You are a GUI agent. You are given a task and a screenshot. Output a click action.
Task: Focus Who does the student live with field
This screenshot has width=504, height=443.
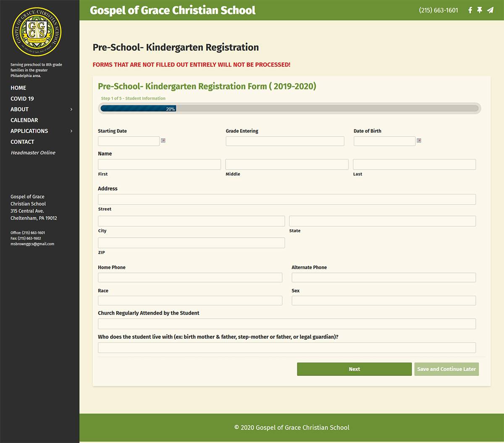point(287,348)
